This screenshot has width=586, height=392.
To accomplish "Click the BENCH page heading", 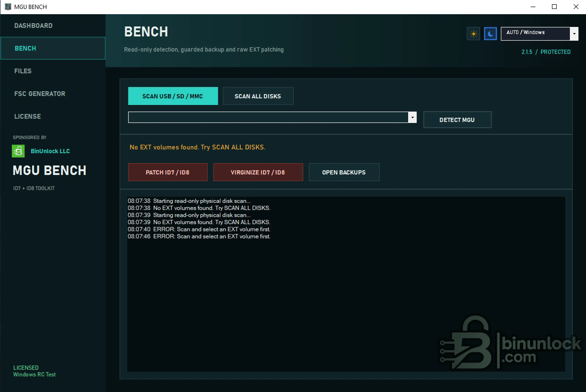I will (x=146, y=32).
